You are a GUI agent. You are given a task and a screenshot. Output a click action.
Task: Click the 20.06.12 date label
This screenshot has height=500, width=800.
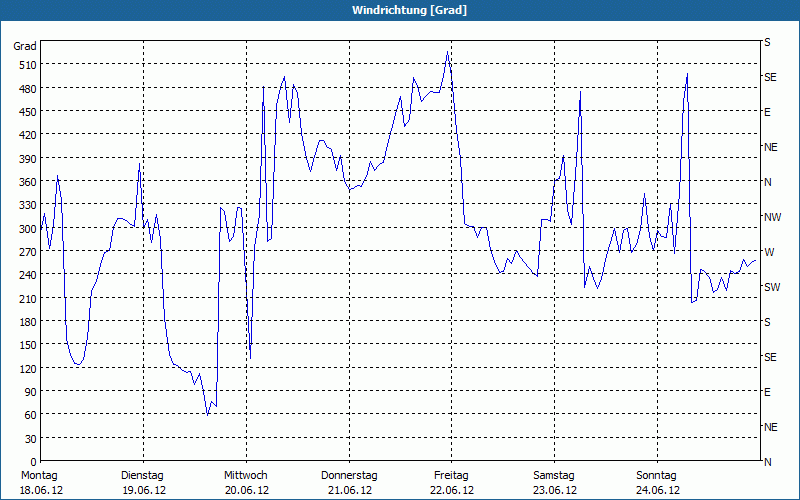247,490
